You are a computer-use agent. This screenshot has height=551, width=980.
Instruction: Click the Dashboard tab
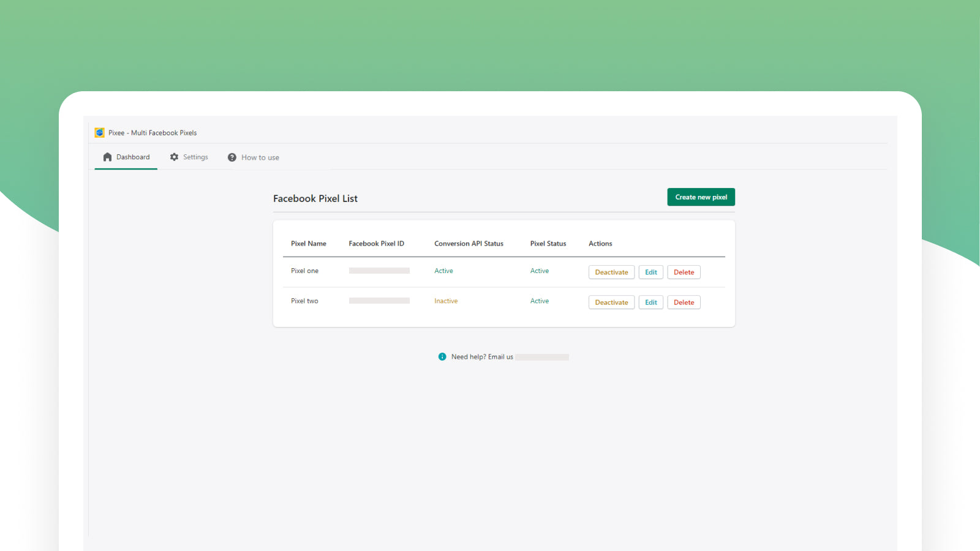coord(132,157)
